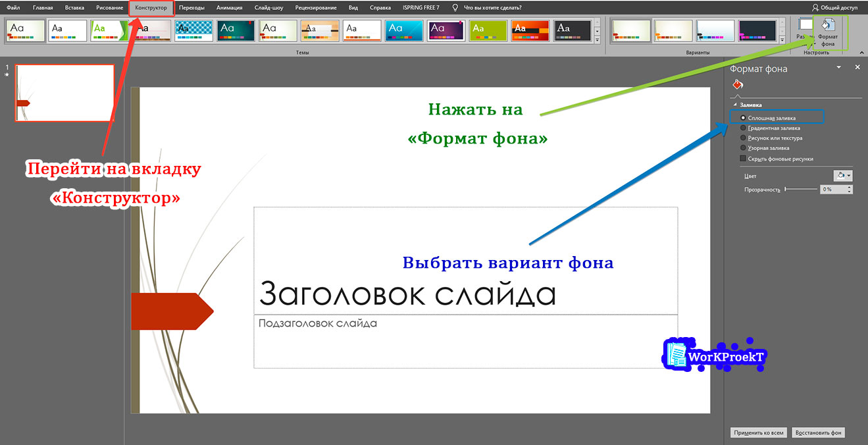Collapse the ribbon with the chevron arrow
The height and width of the screenshot is (445, 868).
click(x=862, y=51)
